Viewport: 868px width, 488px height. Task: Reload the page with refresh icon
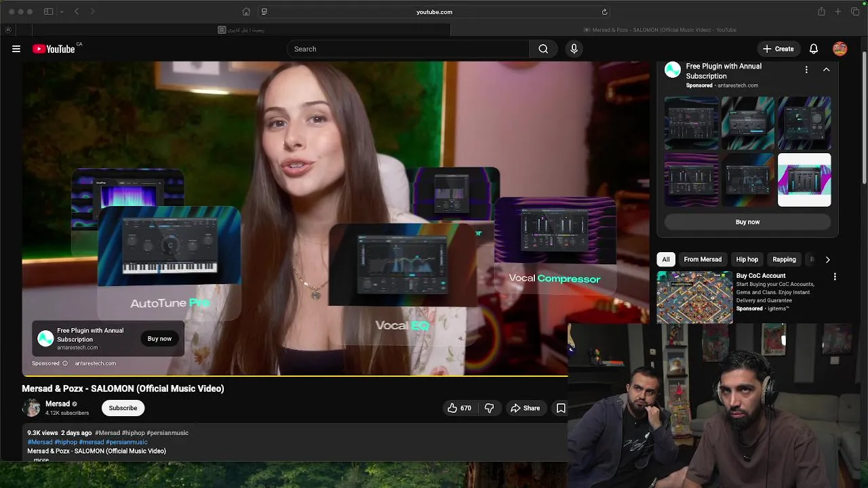pyautogui.click(x=604, y=12)
